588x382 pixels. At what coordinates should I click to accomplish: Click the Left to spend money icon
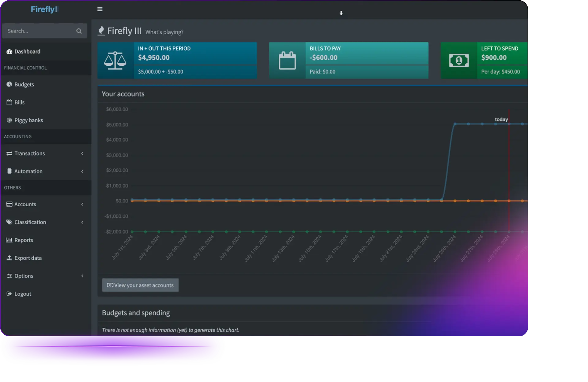point(459,60)
